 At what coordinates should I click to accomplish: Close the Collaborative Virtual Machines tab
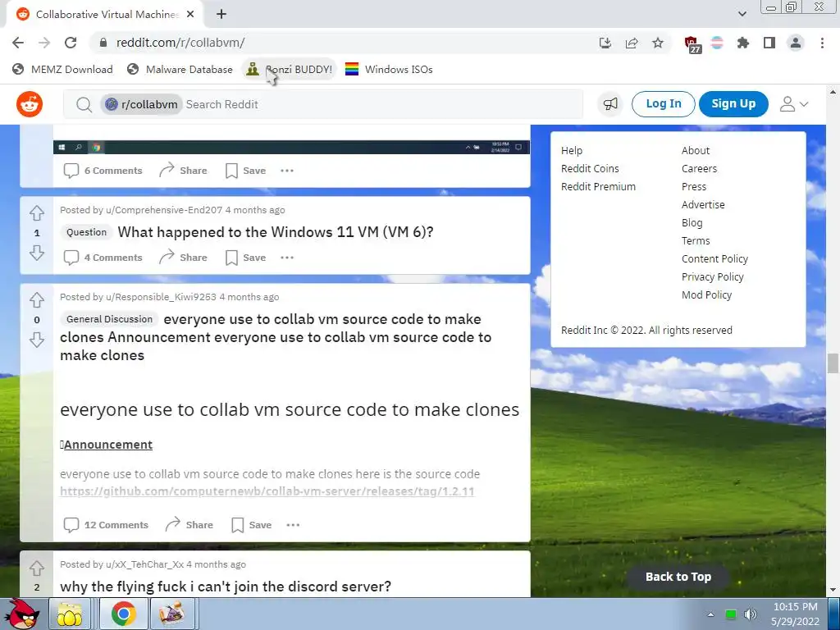(190, 15)
